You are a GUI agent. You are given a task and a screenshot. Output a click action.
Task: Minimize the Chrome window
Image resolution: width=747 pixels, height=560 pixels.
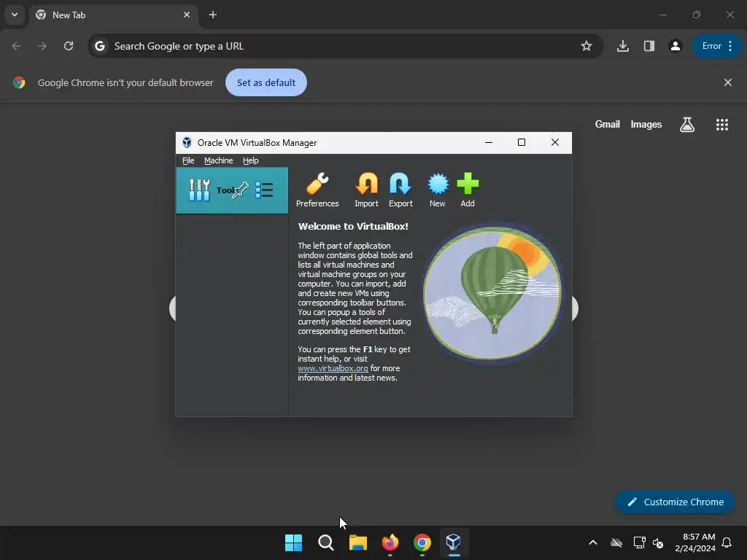pyautogui.click(x=662, y=15)
